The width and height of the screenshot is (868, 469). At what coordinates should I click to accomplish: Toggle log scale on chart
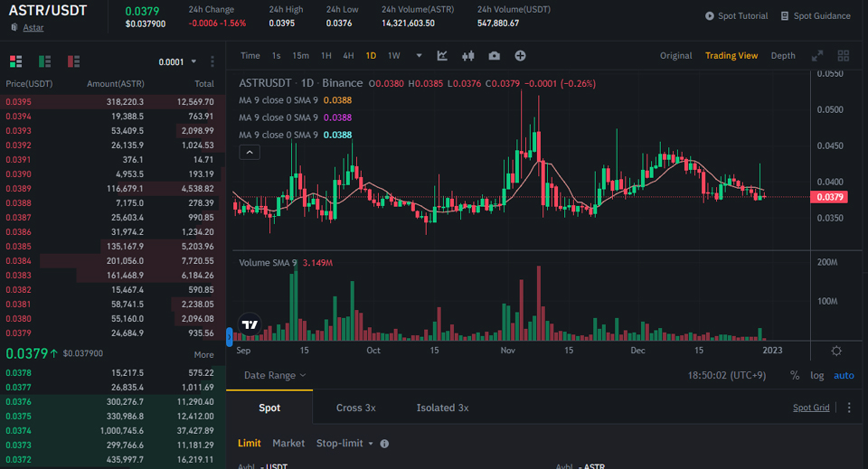click(x=816, y=375)
